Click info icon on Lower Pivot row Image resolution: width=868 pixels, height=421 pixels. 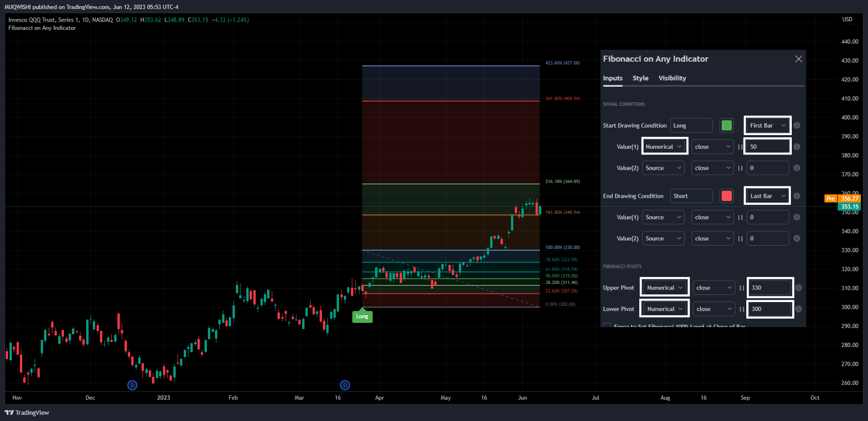pyautogui.click(x=798, y=309)
